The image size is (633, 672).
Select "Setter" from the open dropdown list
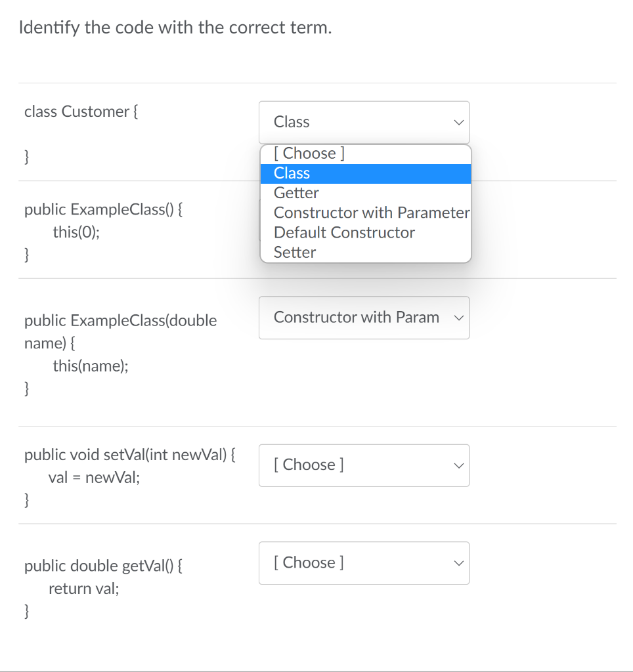(x=295, y=252)
